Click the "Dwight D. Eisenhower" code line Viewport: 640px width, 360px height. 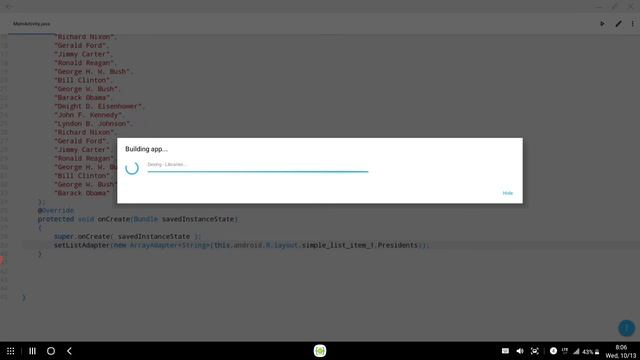click(x=99, y=106)
